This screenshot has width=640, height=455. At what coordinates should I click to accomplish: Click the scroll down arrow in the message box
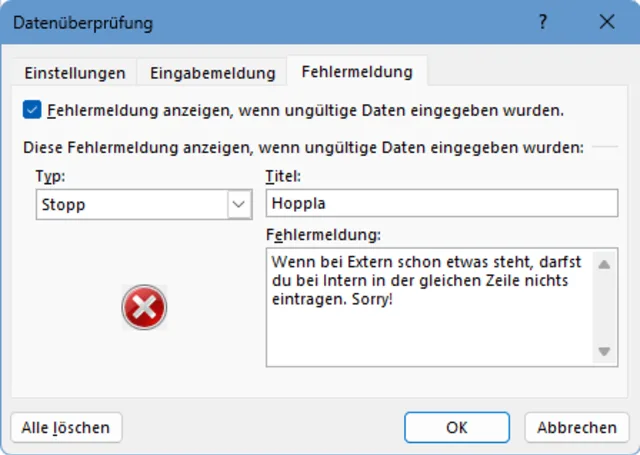[x=604, y=352]
